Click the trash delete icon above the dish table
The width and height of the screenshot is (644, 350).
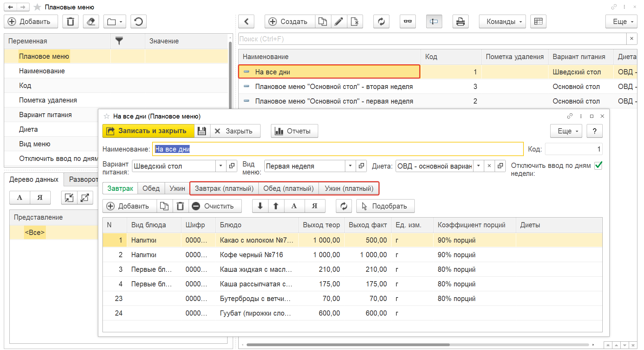(x=180, y=206)
